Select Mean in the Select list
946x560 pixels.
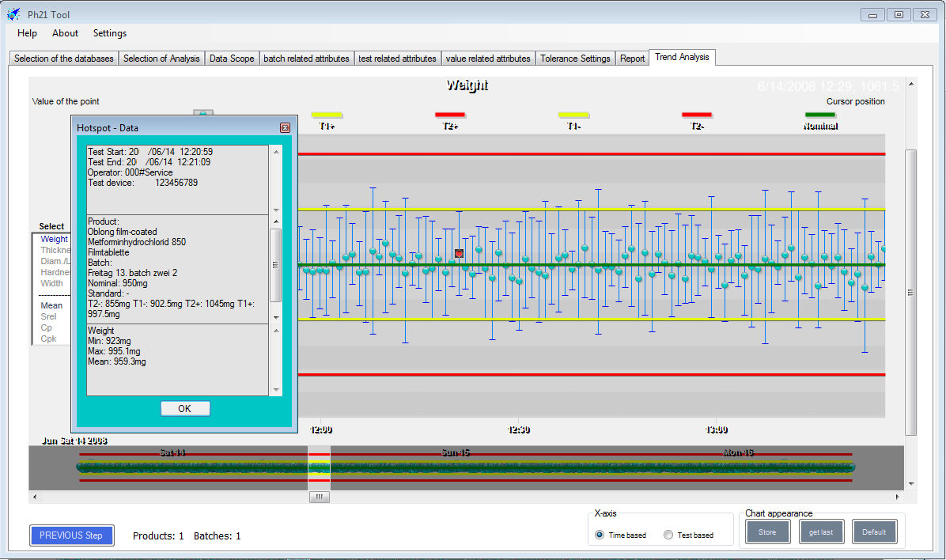pos(51,305)
